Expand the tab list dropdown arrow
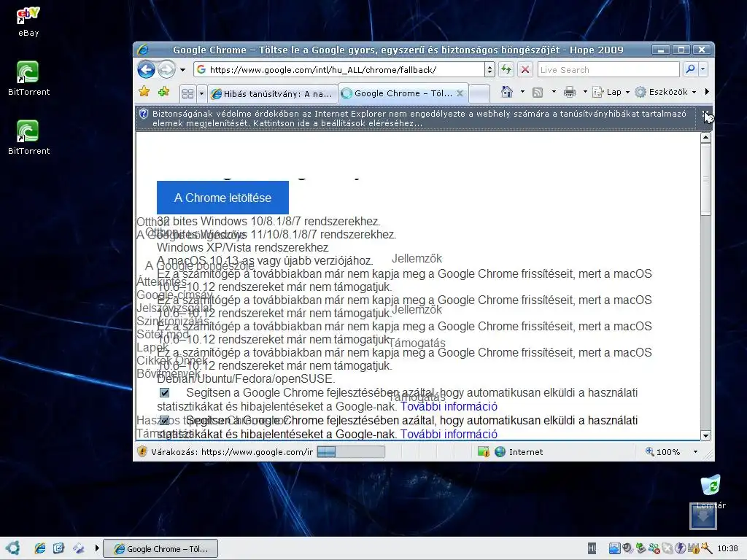This screenshot has width=747, height=560. 201,93
